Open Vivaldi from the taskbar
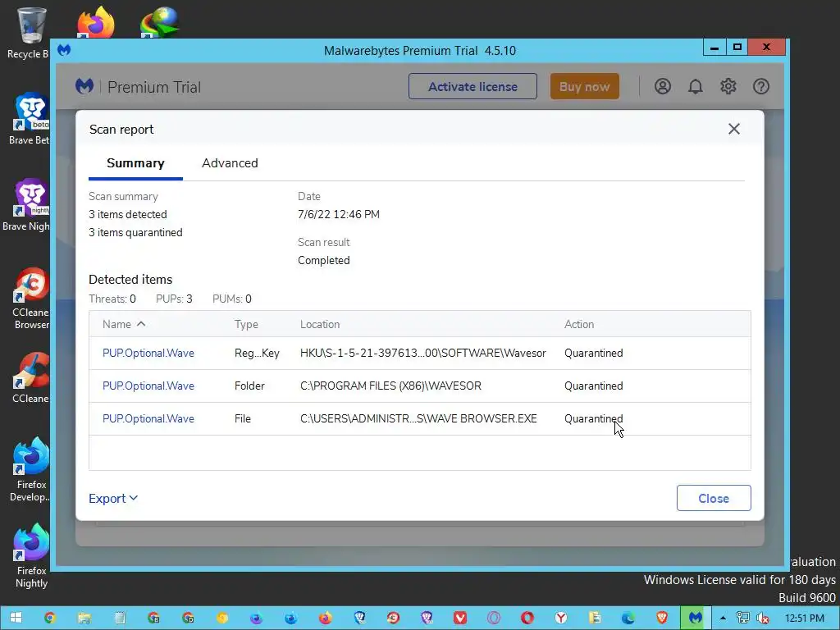Image resolution: width=840 pixels, height=630 pixels. [460, 618]
